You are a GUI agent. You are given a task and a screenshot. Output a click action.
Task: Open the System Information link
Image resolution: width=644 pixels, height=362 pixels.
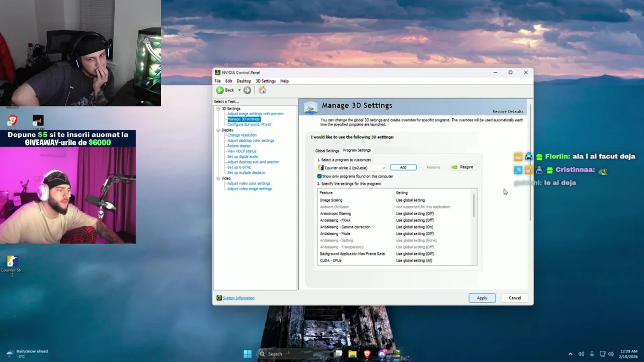(238, 298)
